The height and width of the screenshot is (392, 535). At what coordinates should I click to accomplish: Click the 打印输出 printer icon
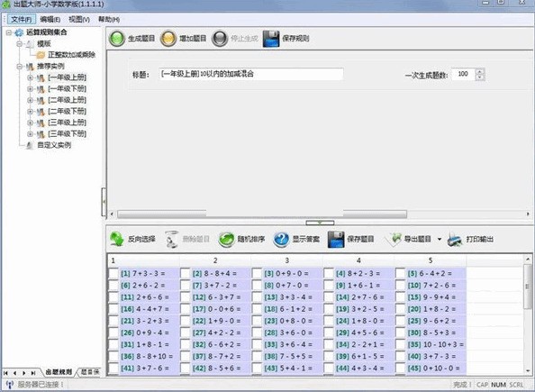(x=455, y=239)
